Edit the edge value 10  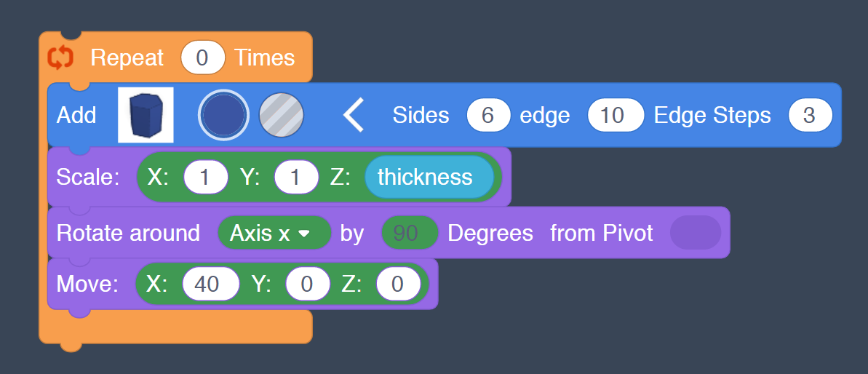(x=615, y=115)
